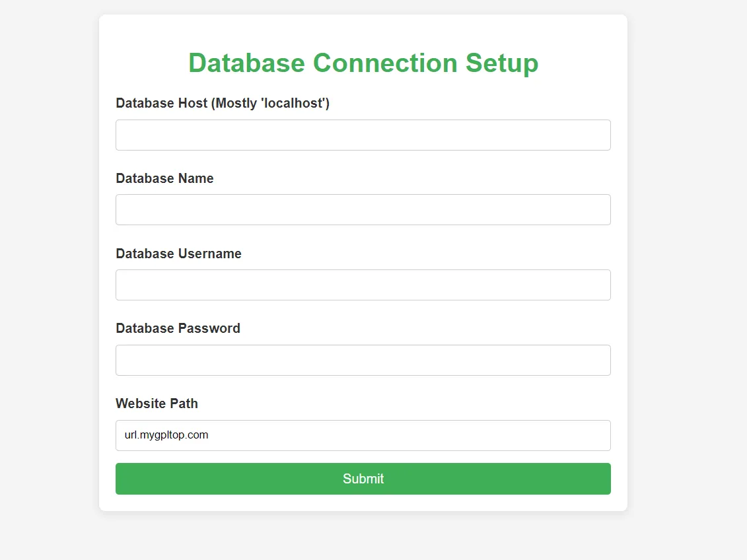
Task: Click inside the Database Password field
Action: coord(363,360)
